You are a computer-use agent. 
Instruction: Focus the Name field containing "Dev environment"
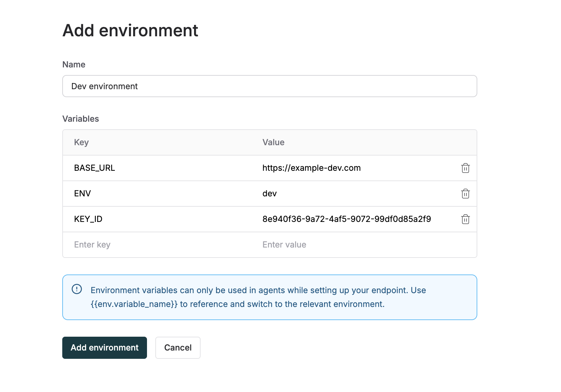point(269,86)
